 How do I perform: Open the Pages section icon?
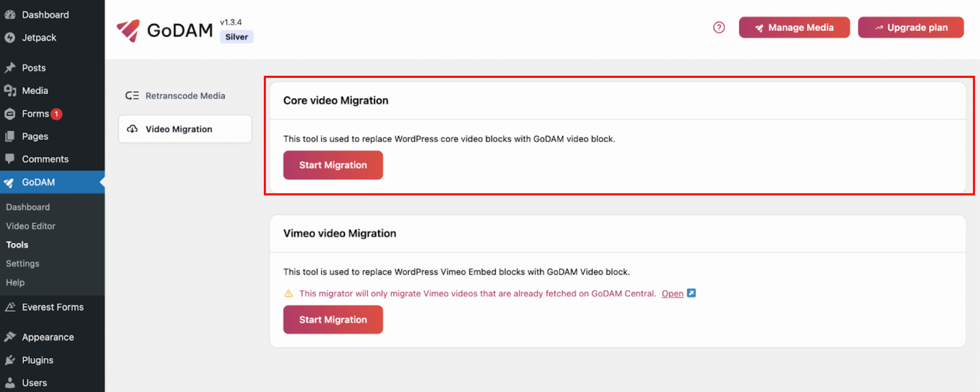point(10,136)
